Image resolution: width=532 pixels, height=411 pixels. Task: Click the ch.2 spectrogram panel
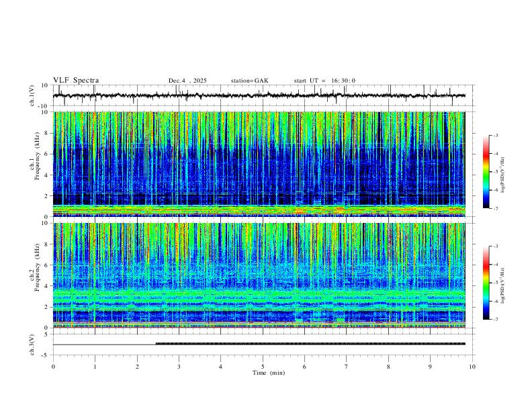tap(259, 275)
